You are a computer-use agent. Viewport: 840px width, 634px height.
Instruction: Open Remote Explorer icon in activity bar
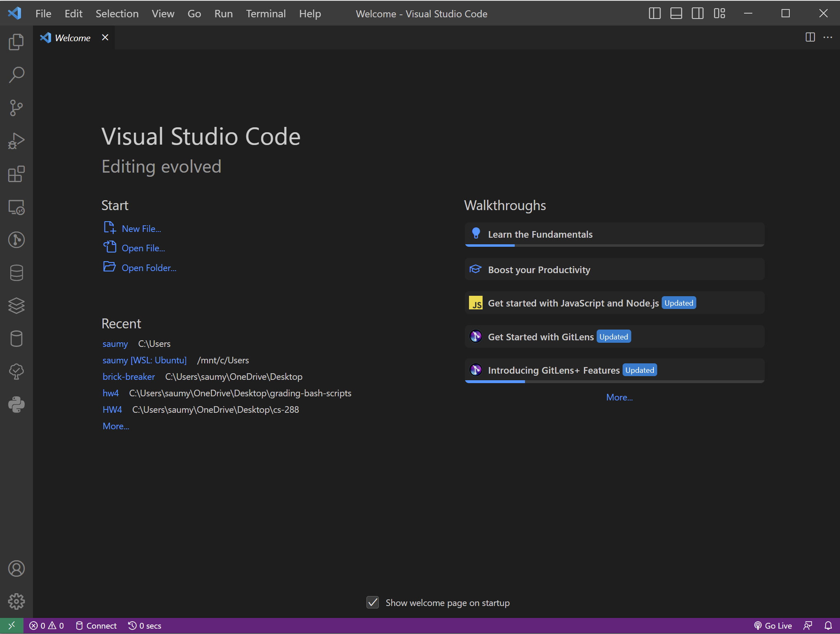[16, 207]
